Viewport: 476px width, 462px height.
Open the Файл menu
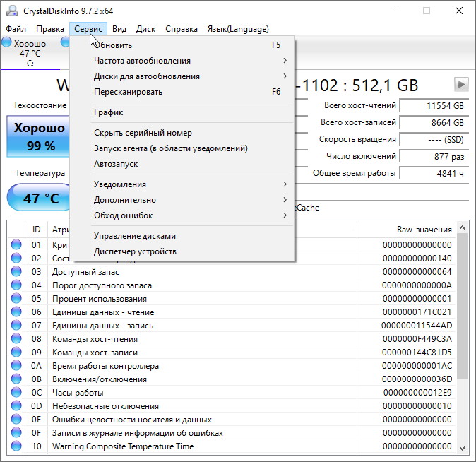click(x=16, y=29)
